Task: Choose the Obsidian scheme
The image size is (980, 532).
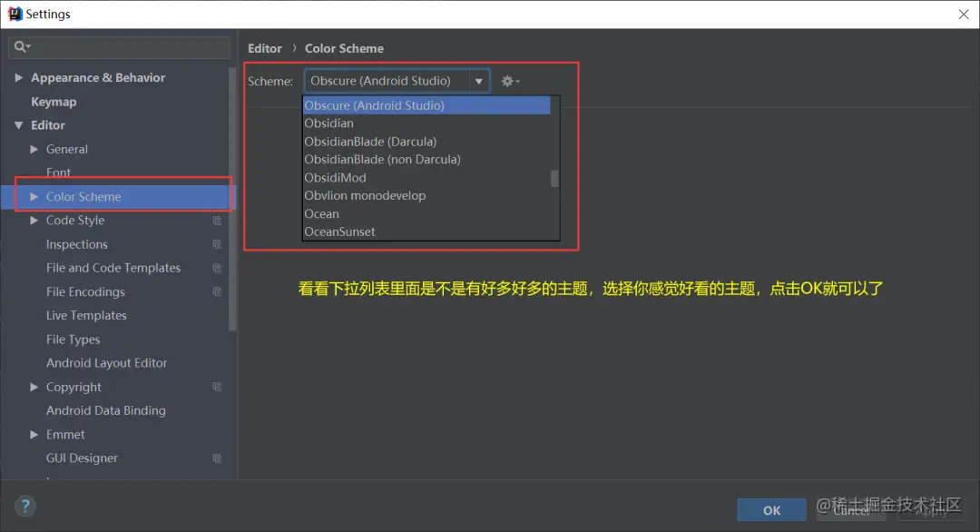Action: click(x=426, y=123)
